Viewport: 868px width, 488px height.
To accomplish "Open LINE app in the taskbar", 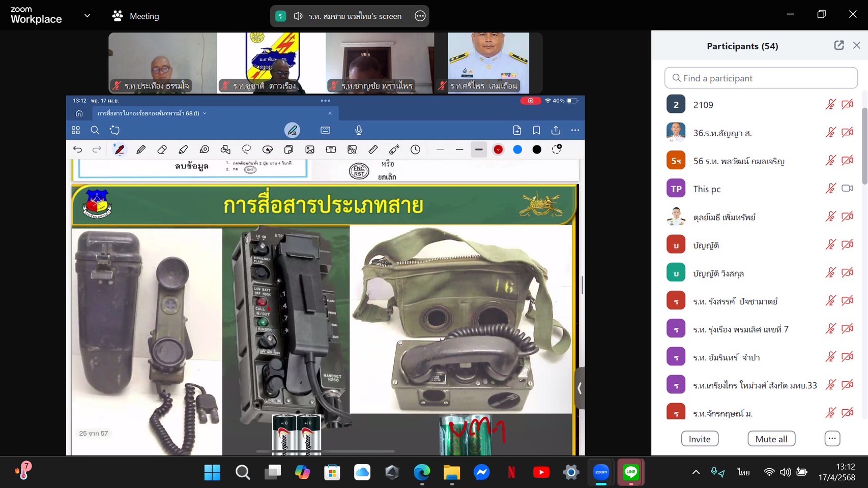I will point(631,472).
